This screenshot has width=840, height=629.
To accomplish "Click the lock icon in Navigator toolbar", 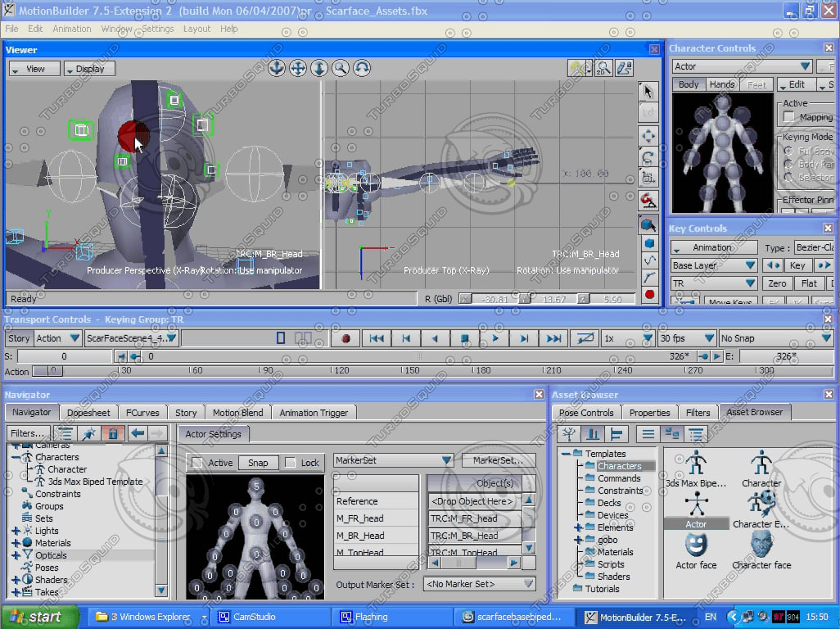I will click(112, 433).
